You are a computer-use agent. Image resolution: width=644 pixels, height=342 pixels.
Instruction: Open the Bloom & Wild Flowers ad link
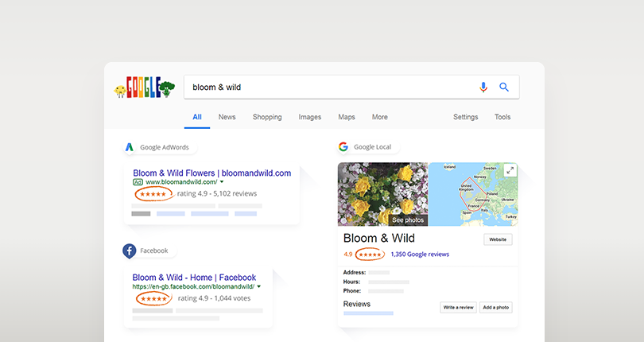212,173
